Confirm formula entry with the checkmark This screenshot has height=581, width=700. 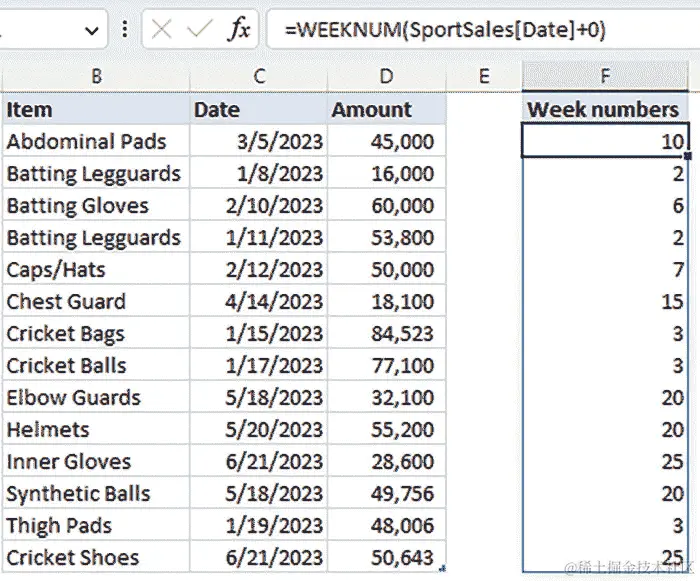coord(200,30)
